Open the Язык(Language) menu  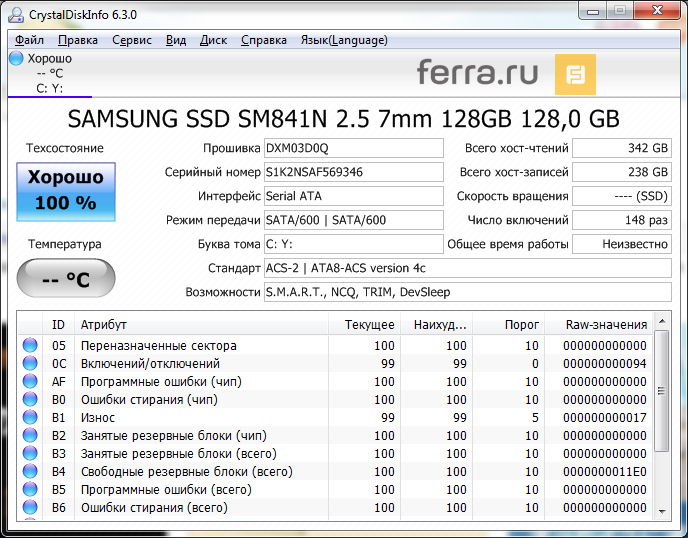[344, 40]
